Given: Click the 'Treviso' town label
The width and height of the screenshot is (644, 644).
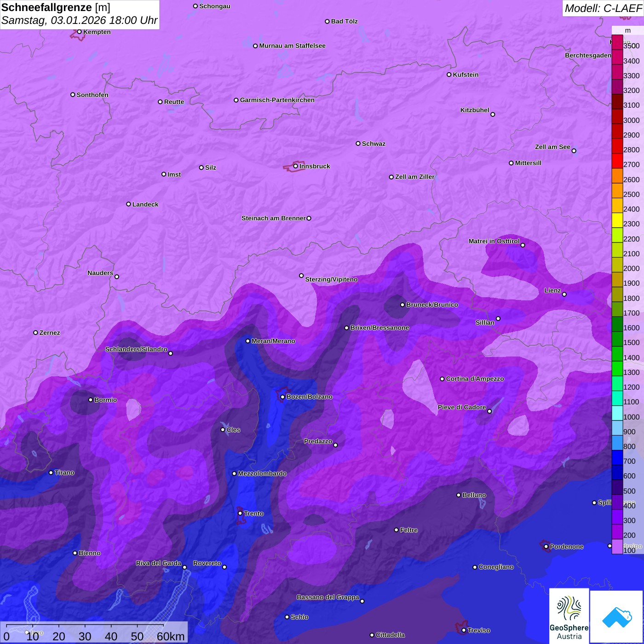Looking at the screenshot, I should (x=479, y=630).
